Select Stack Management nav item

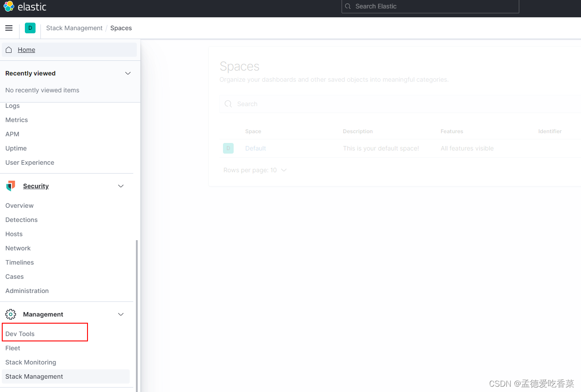(x=66, y=376)
